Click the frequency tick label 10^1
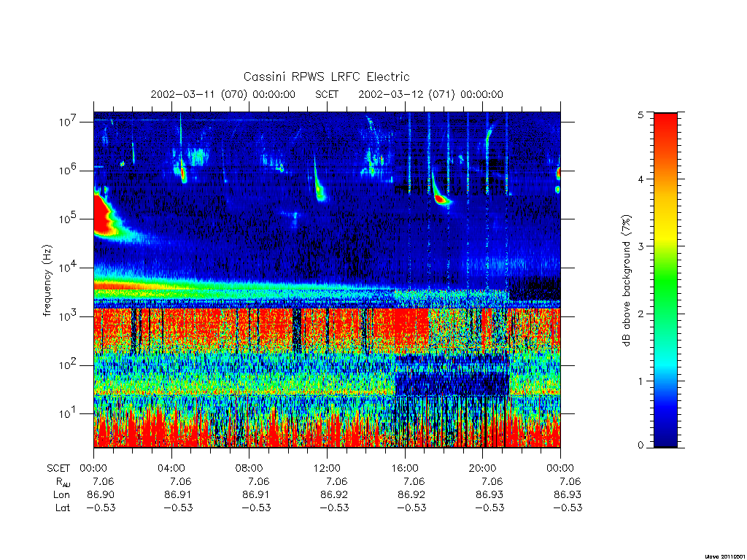This screenshot has height=560, width=747. [x=68, y=414]
